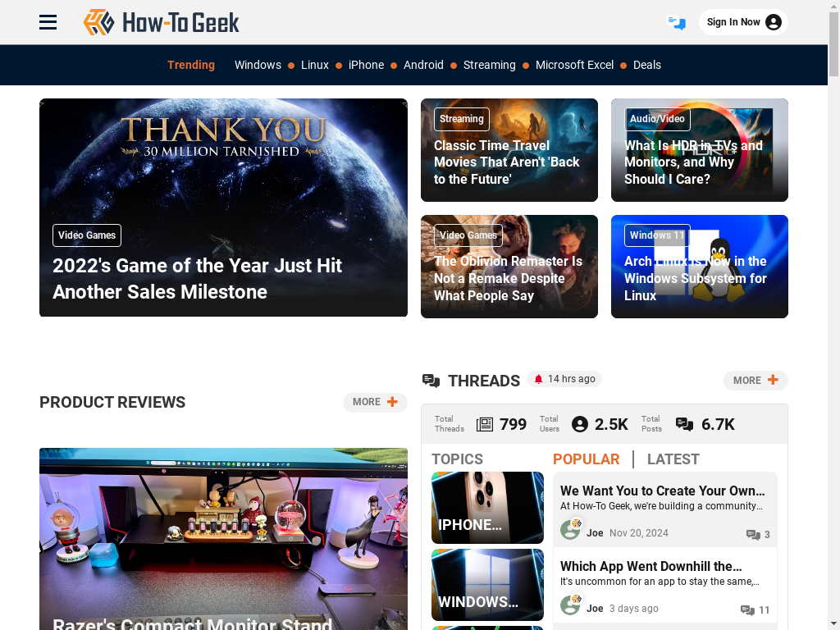Open the Streaming topic link
This screenshot has height=630, width=840.
click(489, 65)
